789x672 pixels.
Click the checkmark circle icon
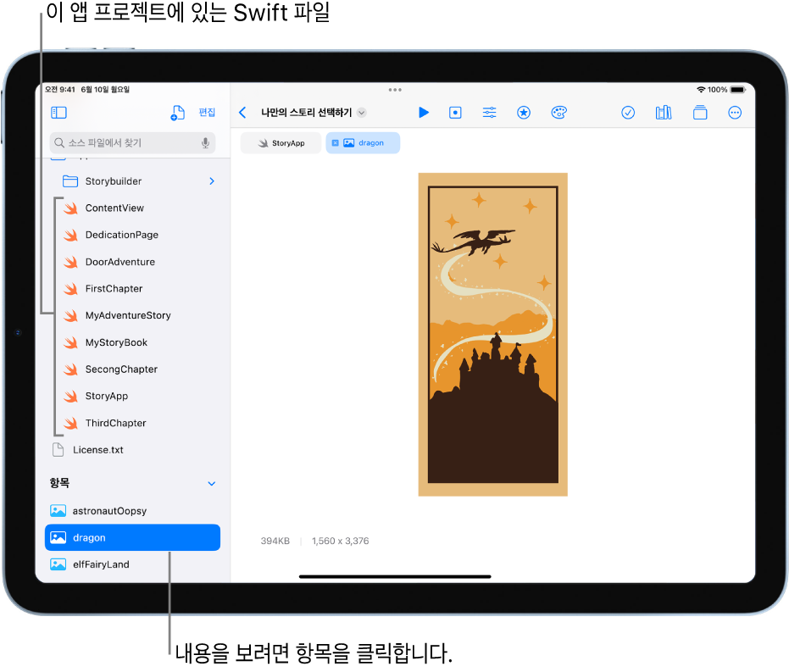pyautogui.click(x=628, y=113)
